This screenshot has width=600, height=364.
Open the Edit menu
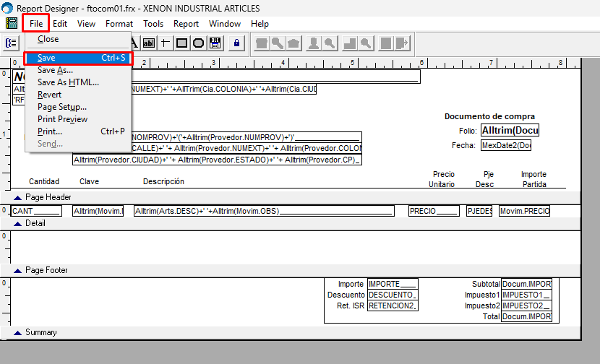[60, 23]
